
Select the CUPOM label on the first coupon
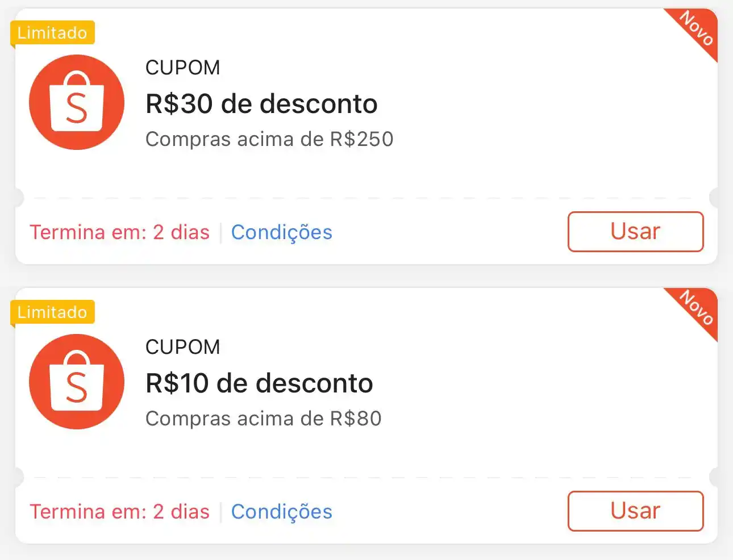tap(182, 68)
